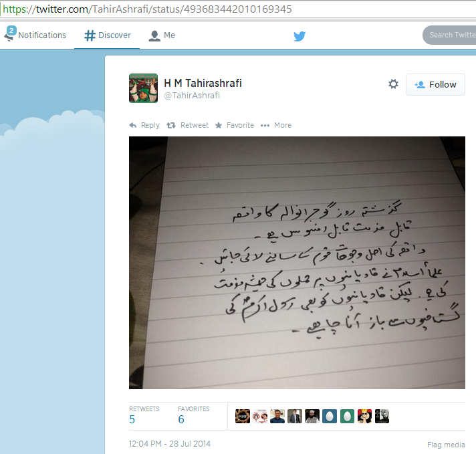Click the browser address bar URL
Viewport: 476px width, 454px height.
click(147, 9)
